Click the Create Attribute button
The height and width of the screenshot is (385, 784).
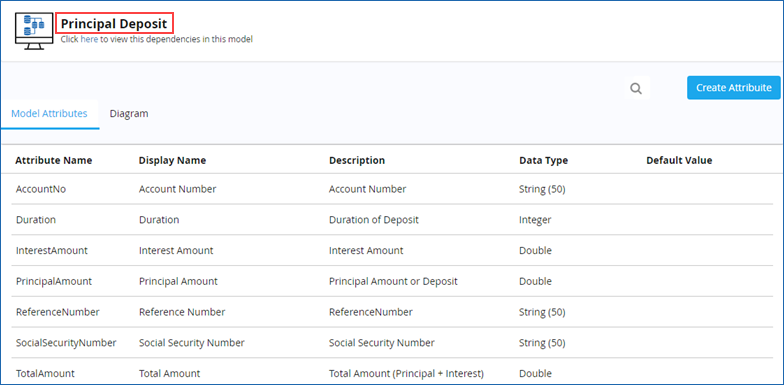[734, 88]
